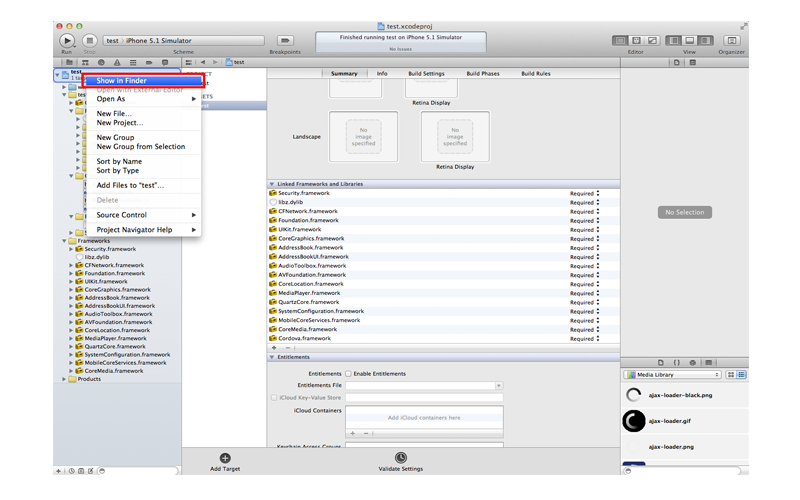Viewport: 800px width, 500px height.
Task: Enable the Entitlements checkbox
Action: pyautogui.click(x=348, y=374)
